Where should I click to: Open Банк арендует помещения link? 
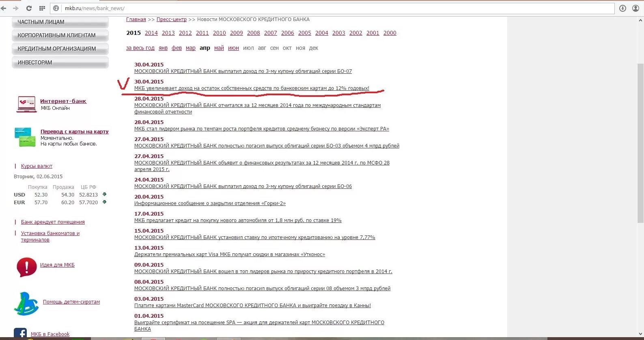coord(53,222)
